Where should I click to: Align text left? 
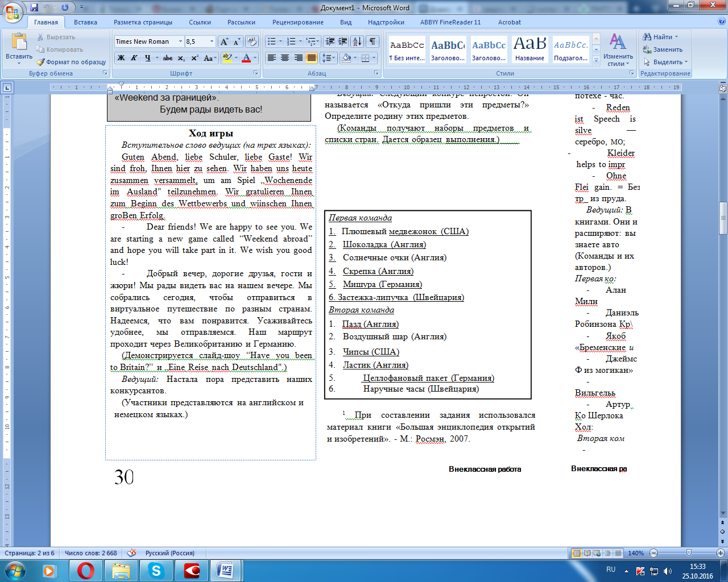(272, 58)
